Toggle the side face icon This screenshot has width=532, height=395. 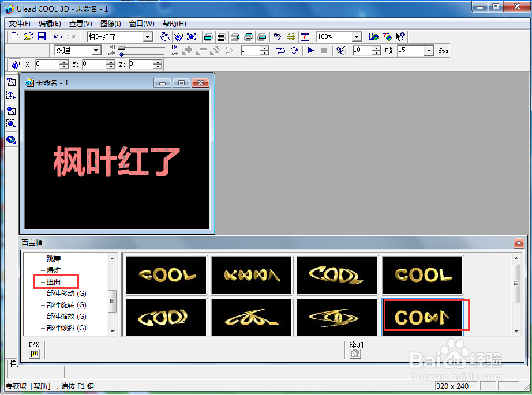click(x=235, y=37)
